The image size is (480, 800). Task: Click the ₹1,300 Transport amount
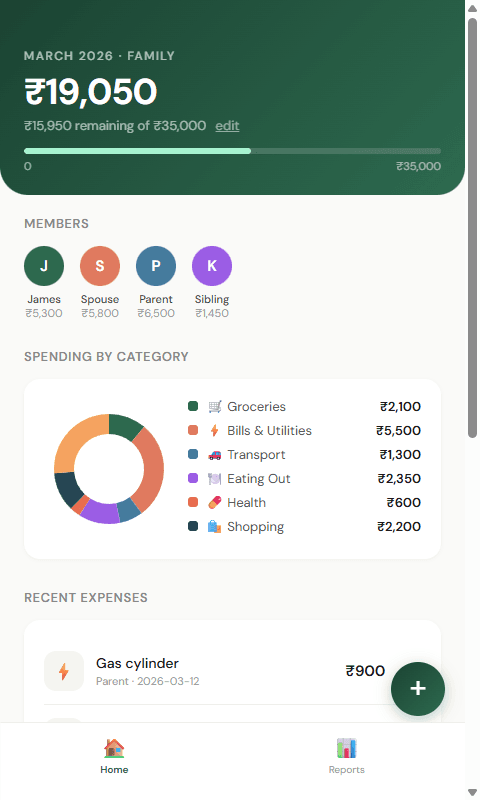[x=400, y=455]
